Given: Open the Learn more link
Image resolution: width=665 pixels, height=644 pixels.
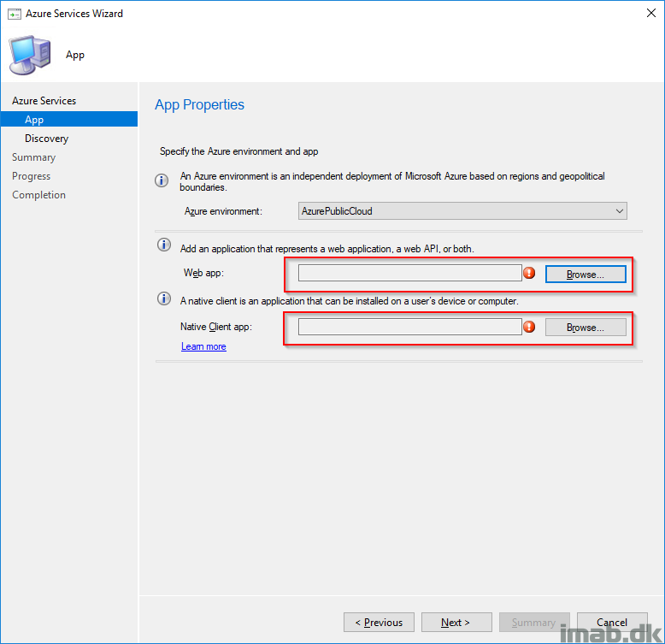Looking at the screenshot, I should 203,346.
